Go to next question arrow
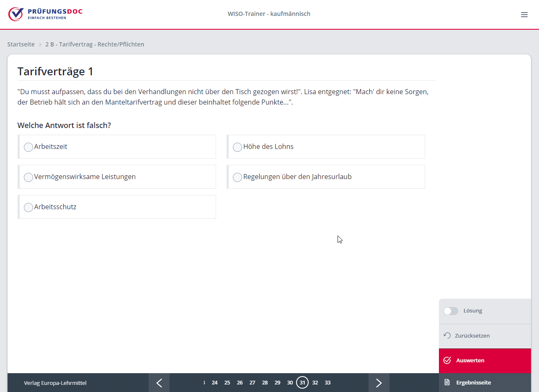The image size is (539, 392). (379, 383)
